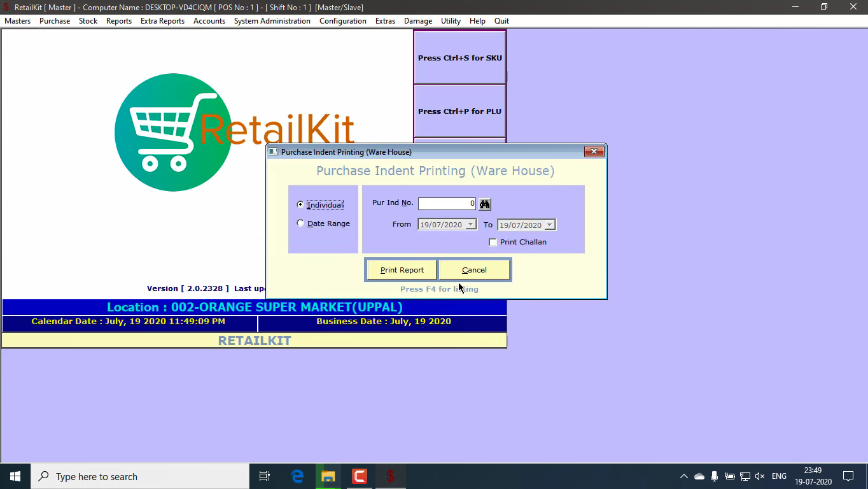Viewport: 868px width, 489px height.
Task: Show hidden system tray icons
Action: click(684, 476)
